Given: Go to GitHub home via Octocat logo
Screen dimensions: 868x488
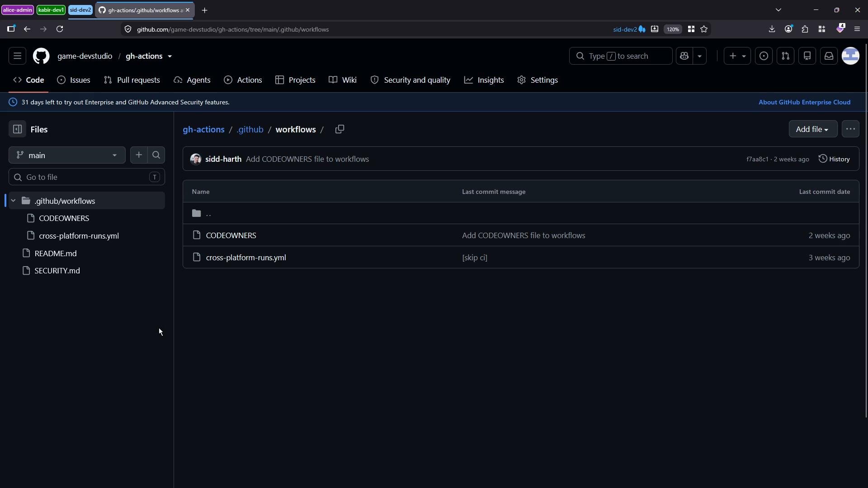Looking at the screenshot, I should (x=41, y=56).
